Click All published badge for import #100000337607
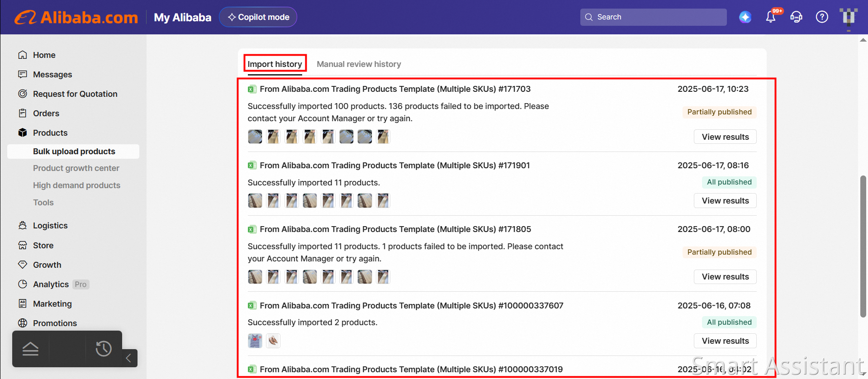The height and width of the screenshot is (379, 868). (729, 322)
